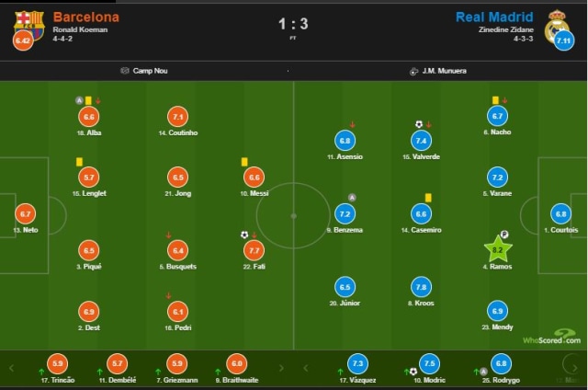This screenshot has height=390, width=588.
Task: Select Courtois's 6.8 goalkeeper rating circle
Action: click(561, 214)
